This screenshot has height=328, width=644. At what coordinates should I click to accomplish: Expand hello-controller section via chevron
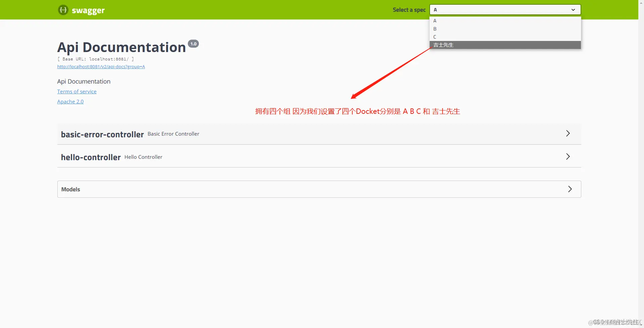click(568, 156)
